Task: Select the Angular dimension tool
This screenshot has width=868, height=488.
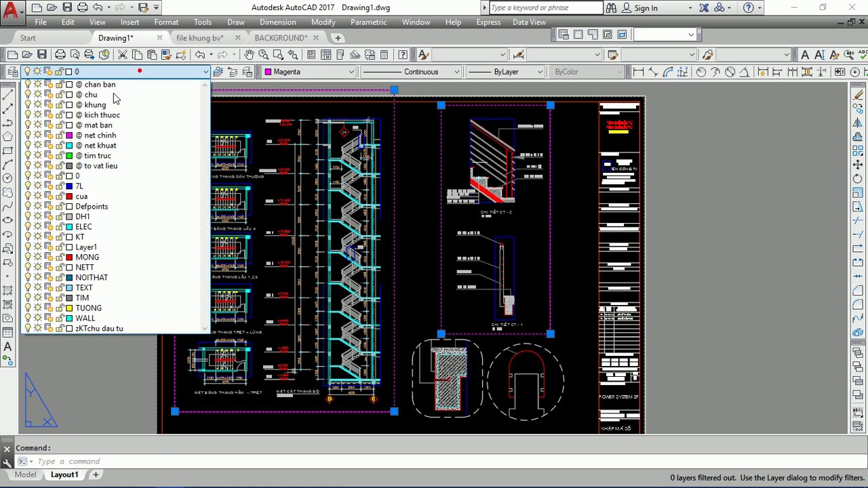Action: (745, 71)
